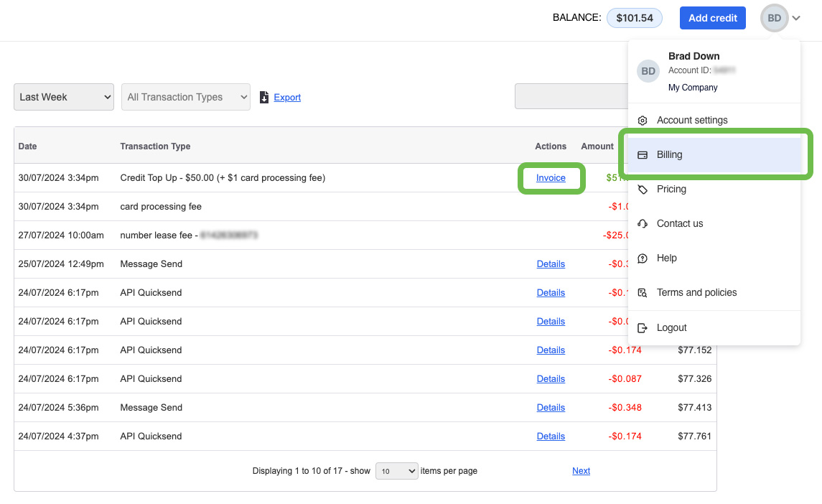The image size is (822, 504).
Task: Select Billing in the account menu
Action: click(714, 154)
